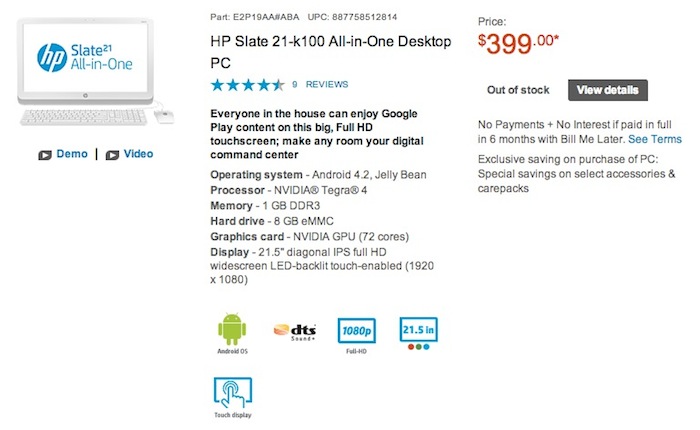Click the 21.5 in display size icon
Screen dimensions: 700x430
(418, 329)
